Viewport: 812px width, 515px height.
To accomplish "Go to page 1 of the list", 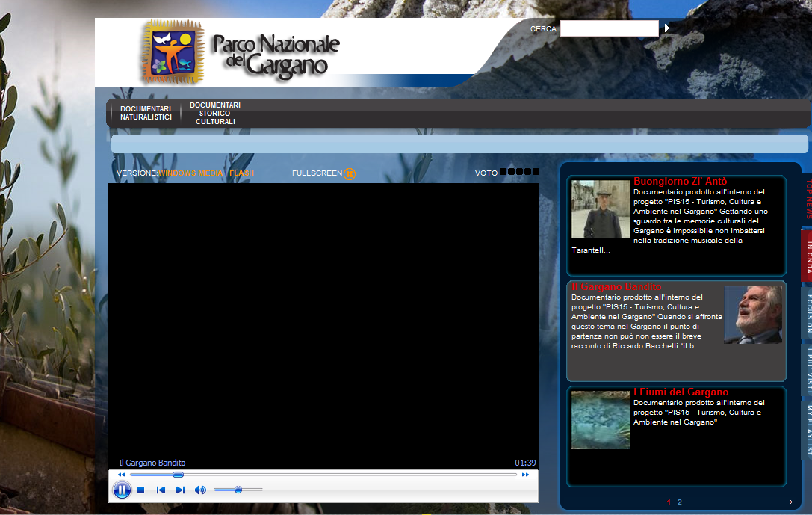I will click(669, 502).
